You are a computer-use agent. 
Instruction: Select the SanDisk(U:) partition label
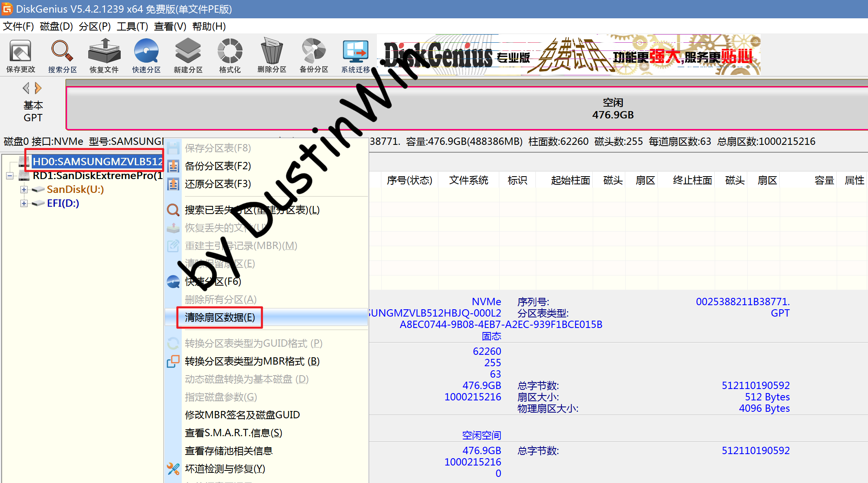click(x=75, y=190)
